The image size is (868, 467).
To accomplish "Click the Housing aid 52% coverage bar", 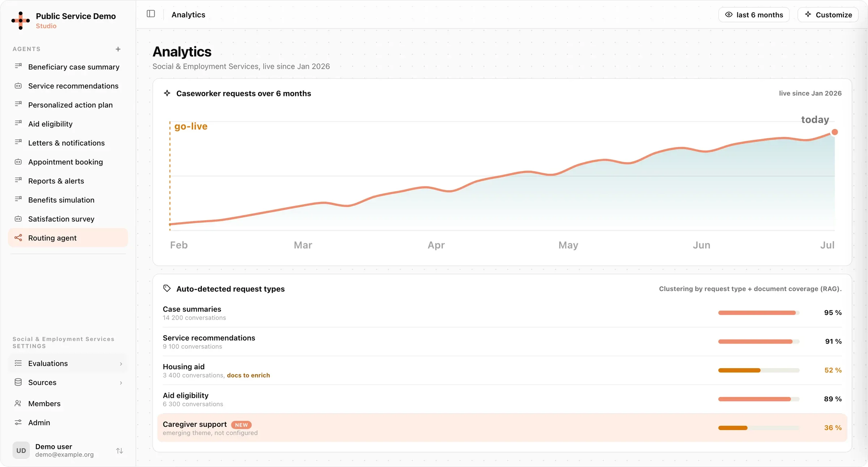I will [x=759, y=370].
